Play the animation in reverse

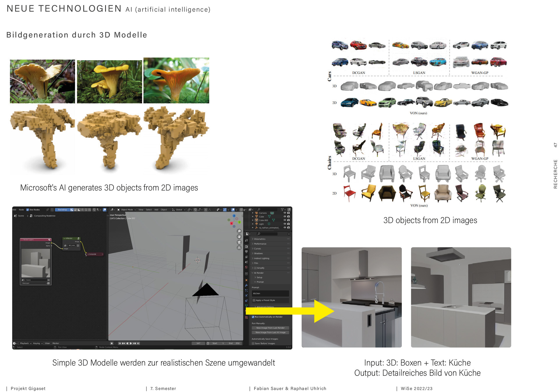tap(127, 343)
